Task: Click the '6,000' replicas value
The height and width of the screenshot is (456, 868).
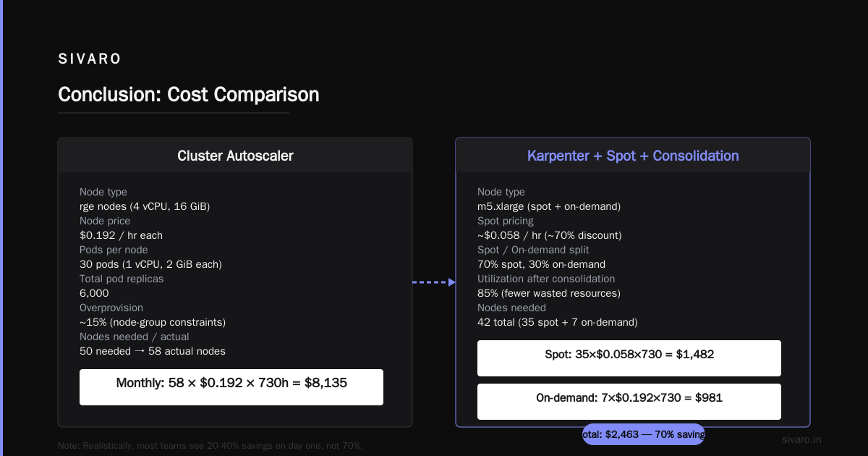Action: click(x=94, y=293)
